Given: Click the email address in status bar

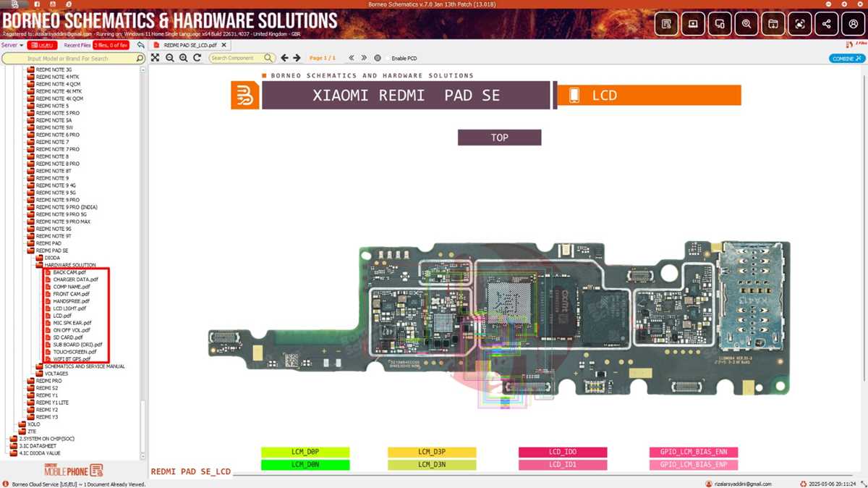Looking at the screenshot, I should click(743, 484).
